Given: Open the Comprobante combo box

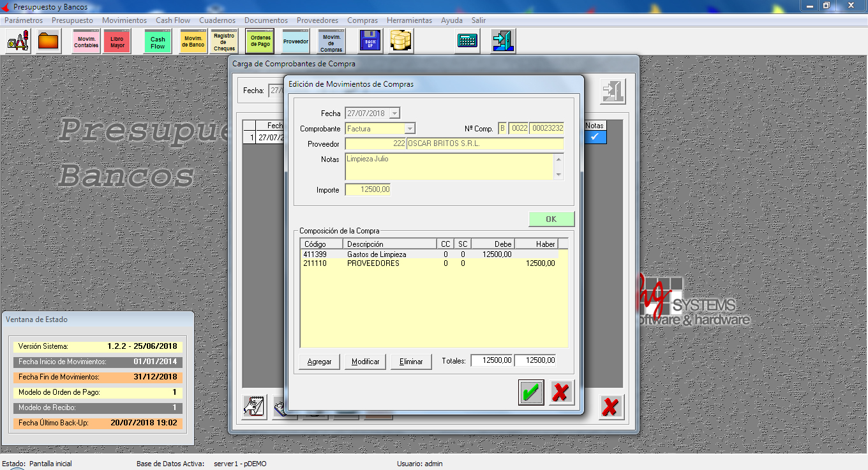Looking at the screenshot, I should pos(410,129).
